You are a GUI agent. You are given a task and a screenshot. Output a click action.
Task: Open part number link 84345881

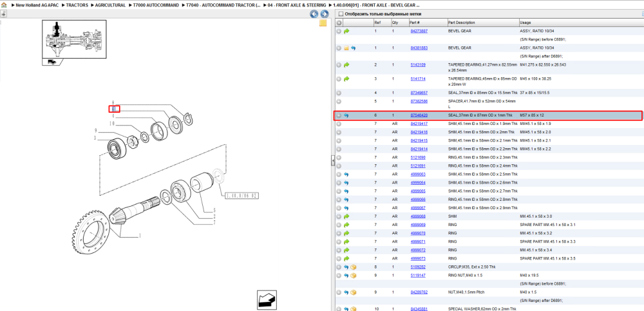[419, 309]
